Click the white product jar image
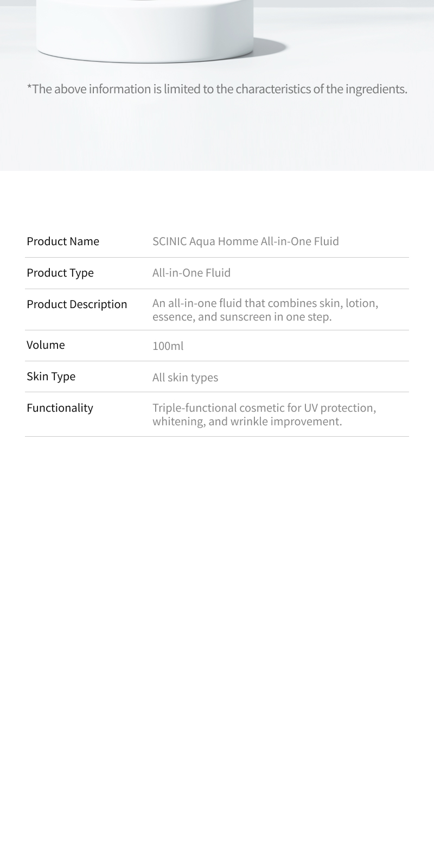 [145, 31]
